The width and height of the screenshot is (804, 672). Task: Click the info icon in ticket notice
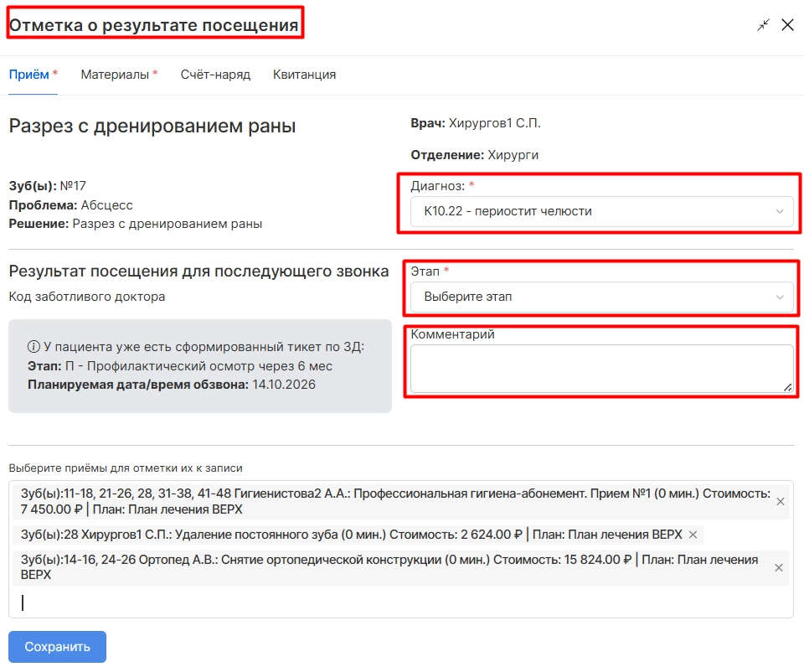point(33,347)
